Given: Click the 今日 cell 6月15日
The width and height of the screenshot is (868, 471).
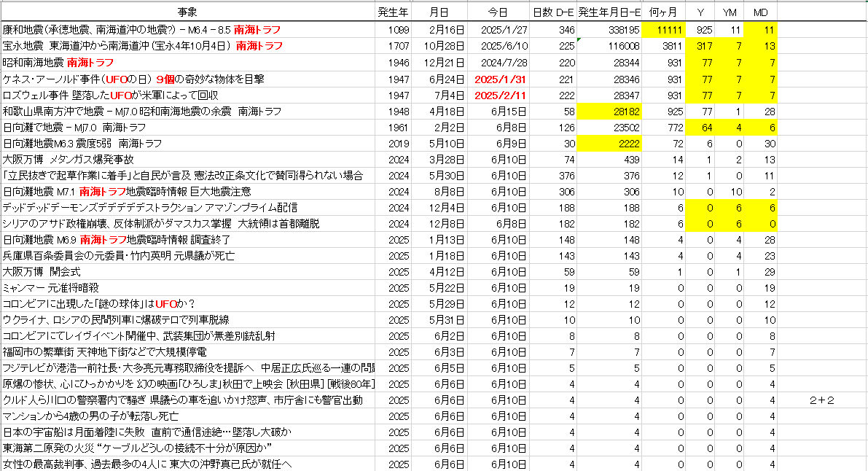Looking at the screenshot, I should pos(498,112).
